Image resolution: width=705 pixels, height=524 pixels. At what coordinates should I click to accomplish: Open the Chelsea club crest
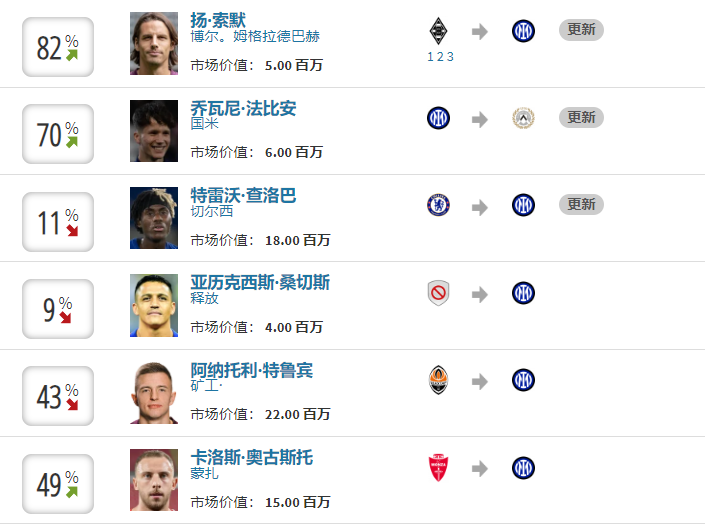coord(438,205)
